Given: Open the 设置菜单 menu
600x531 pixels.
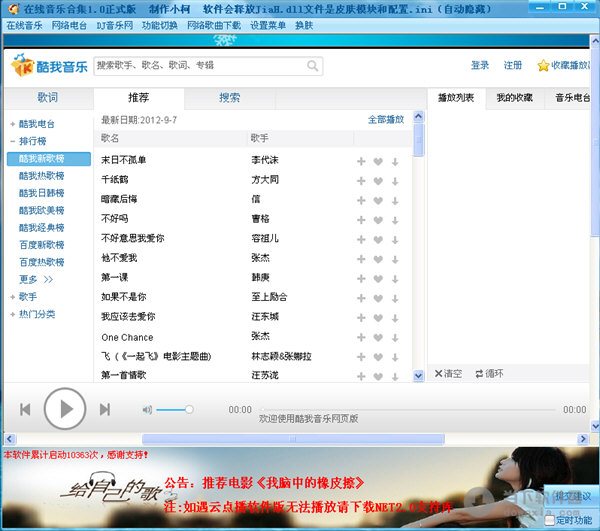Looking at the screenshot, I should [x=268, y=26].
